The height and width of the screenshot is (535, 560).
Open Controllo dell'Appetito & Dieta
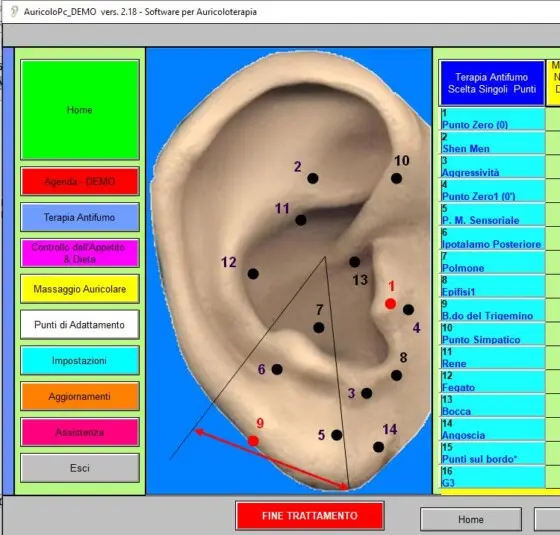click(x=80, y=253)
